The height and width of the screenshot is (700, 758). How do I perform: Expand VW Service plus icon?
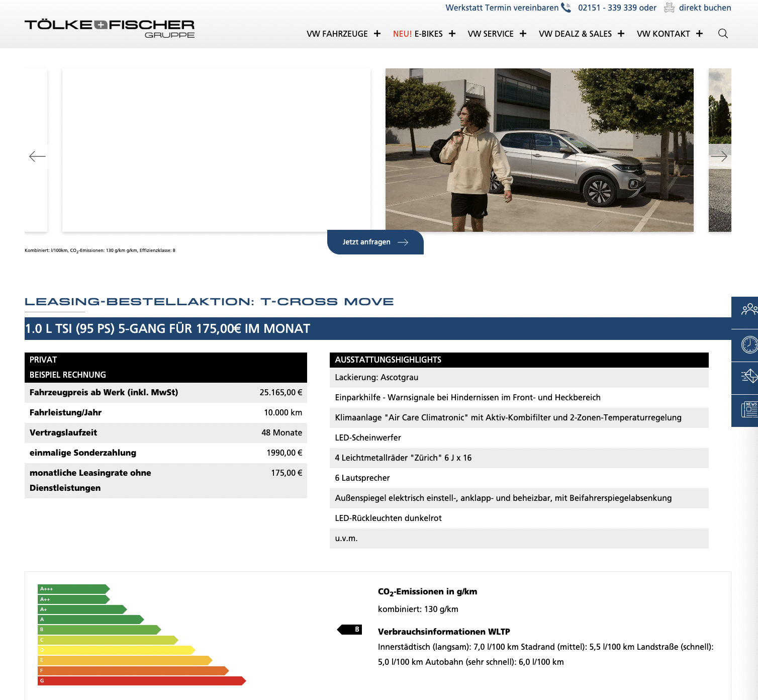(523, 34)
